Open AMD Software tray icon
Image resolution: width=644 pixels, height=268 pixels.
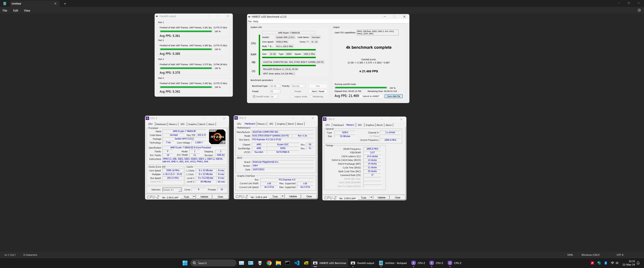[592, 263]
